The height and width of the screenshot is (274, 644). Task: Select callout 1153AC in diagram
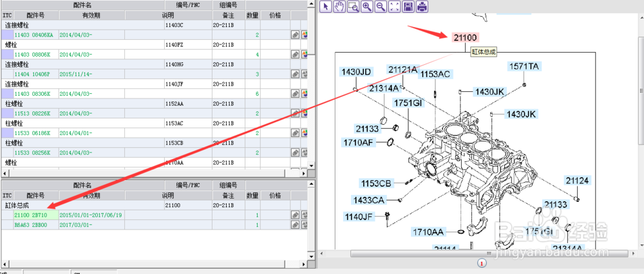tap(435, 74)
